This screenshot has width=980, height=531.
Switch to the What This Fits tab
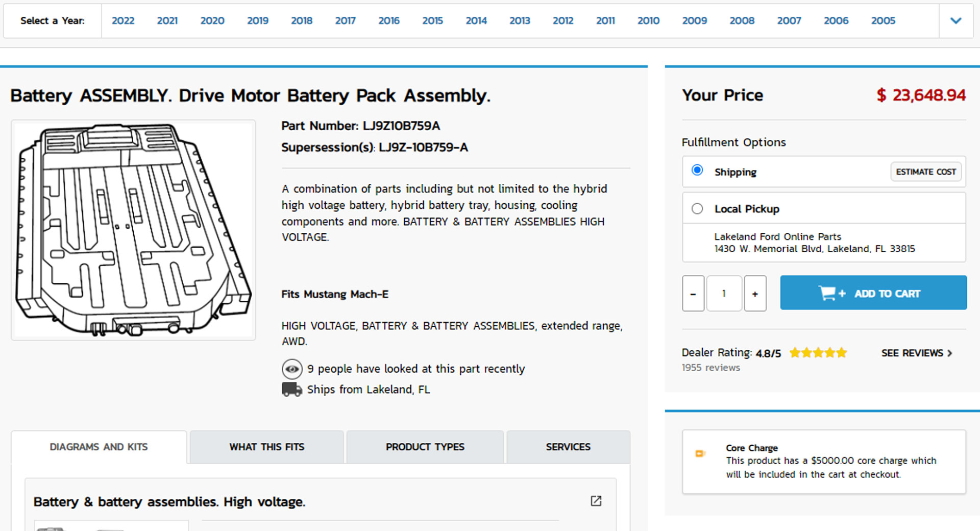(x=266, y=447)
